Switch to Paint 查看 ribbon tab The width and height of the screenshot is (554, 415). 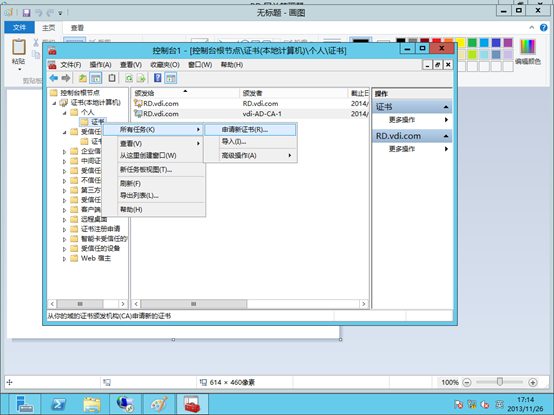pos(77,28)
